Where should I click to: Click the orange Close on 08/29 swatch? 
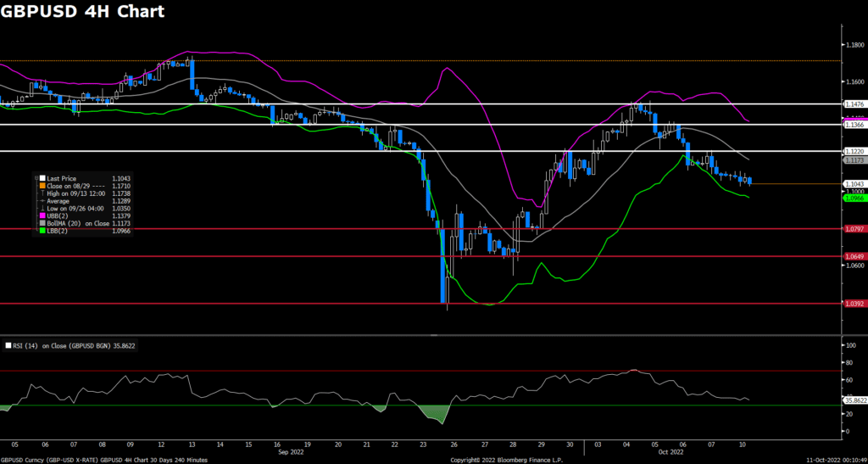click(42, 184)
